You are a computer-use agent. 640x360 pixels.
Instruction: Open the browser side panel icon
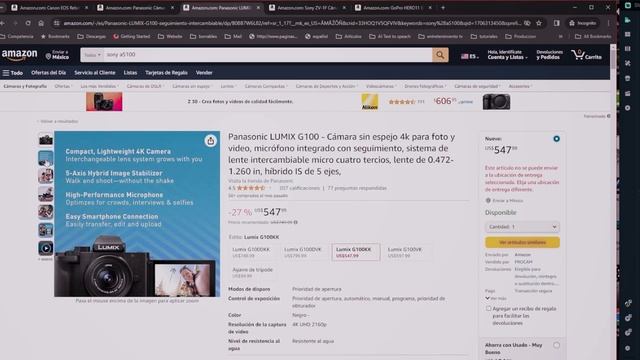[556, 23]
